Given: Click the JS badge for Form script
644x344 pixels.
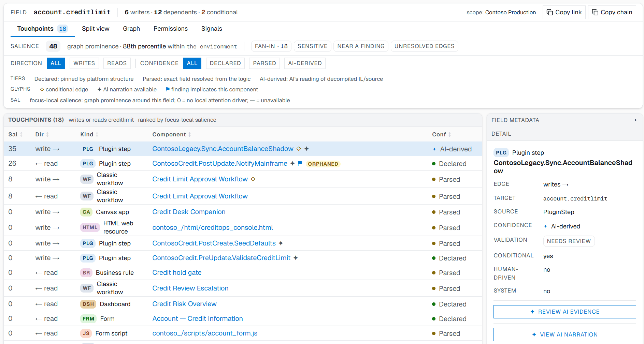Looking at the screenshot, I should click(x=86, y=333).
